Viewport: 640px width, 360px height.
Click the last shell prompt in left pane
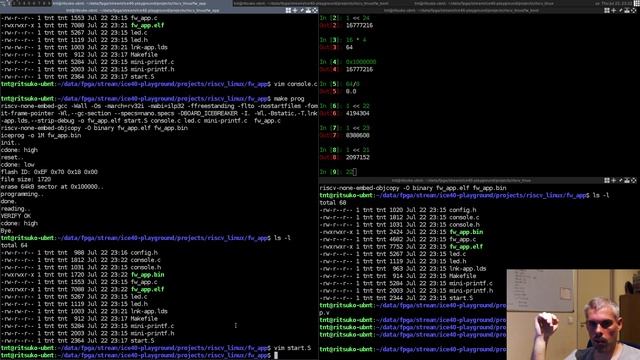[136, 355]
